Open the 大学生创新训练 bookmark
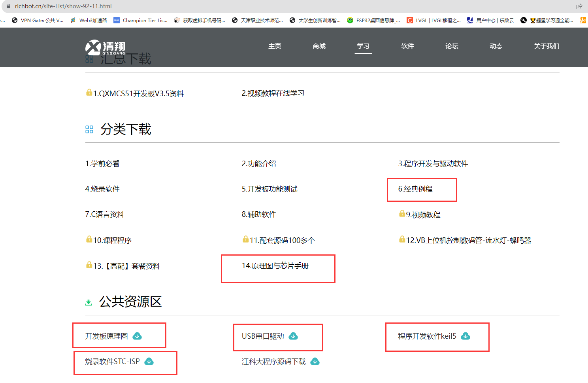The height and width of the screenshot is (383, 588). (315, 20)
